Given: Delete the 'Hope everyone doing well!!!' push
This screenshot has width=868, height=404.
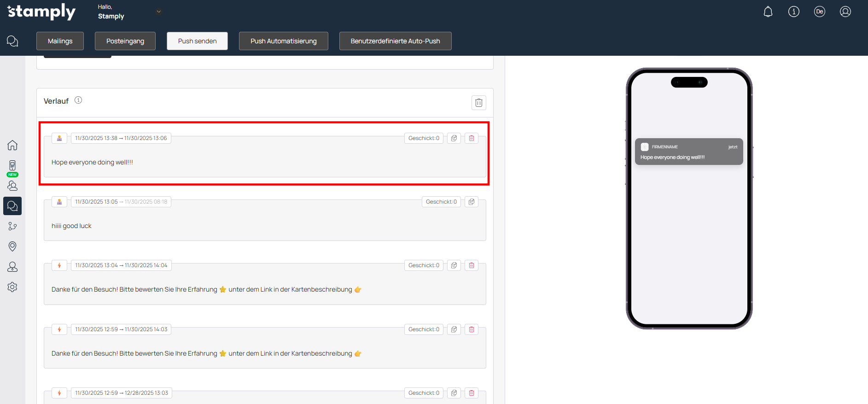Looking at the screenshot, I should click(x=472, y=138).
